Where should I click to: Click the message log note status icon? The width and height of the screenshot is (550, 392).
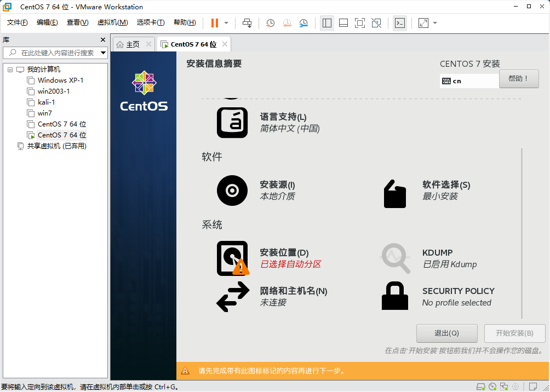(x=533, y=387)
